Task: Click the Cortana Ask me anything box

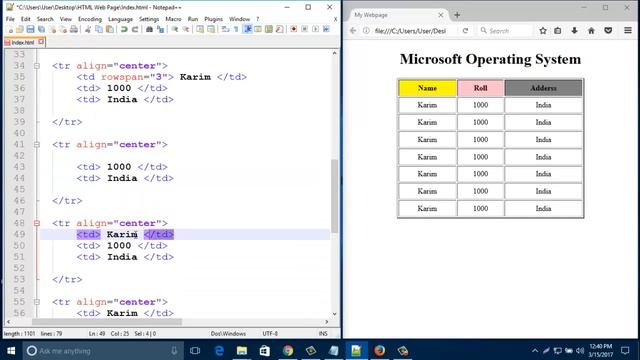Action: [x=102, y=351]
